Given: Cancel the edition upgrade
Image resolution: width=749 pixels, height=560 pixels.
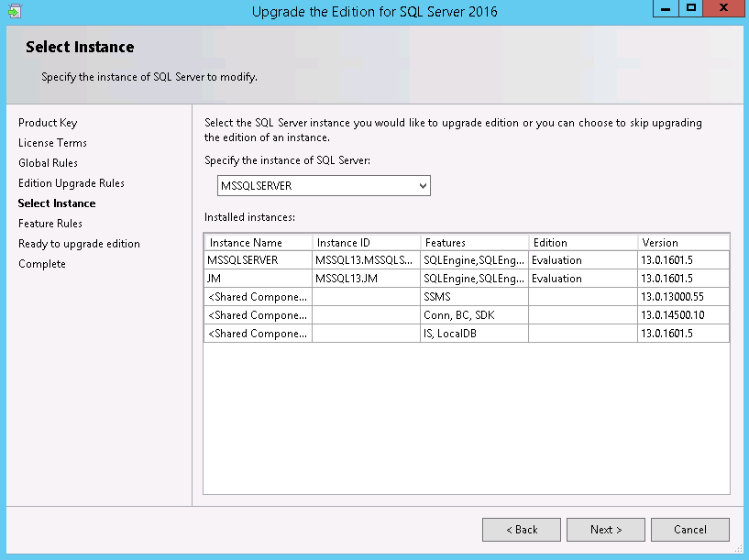Looking at the screenshot, I should (x=689, y=529).
